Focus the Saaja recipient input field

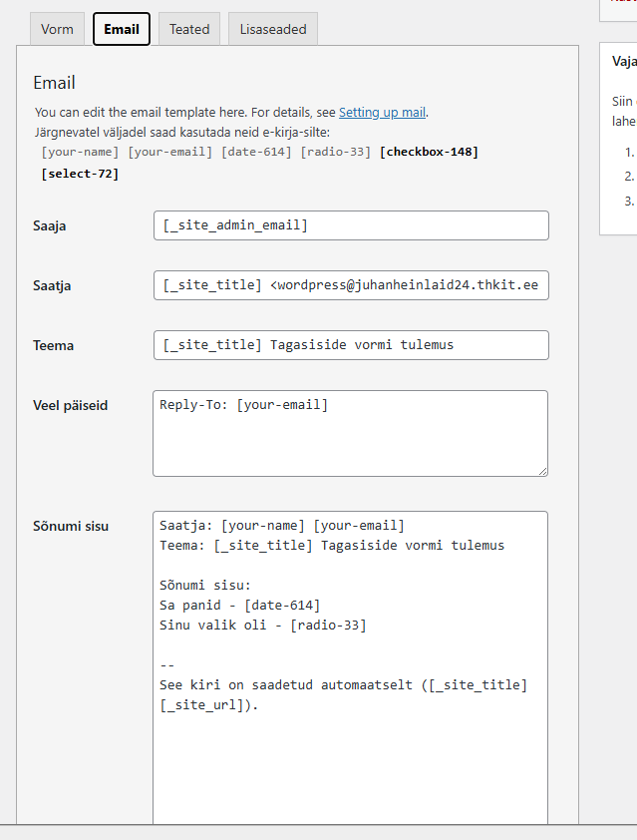click(x=351, y=225)
